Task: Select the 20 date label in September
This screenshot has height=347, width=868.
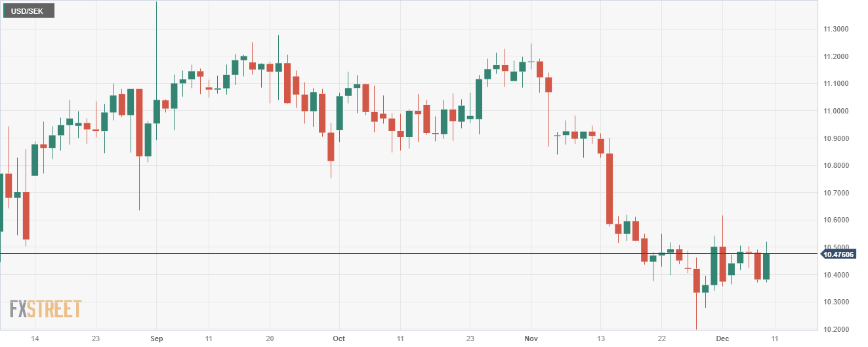Action: pyautogui.click(x=270, y=338)
